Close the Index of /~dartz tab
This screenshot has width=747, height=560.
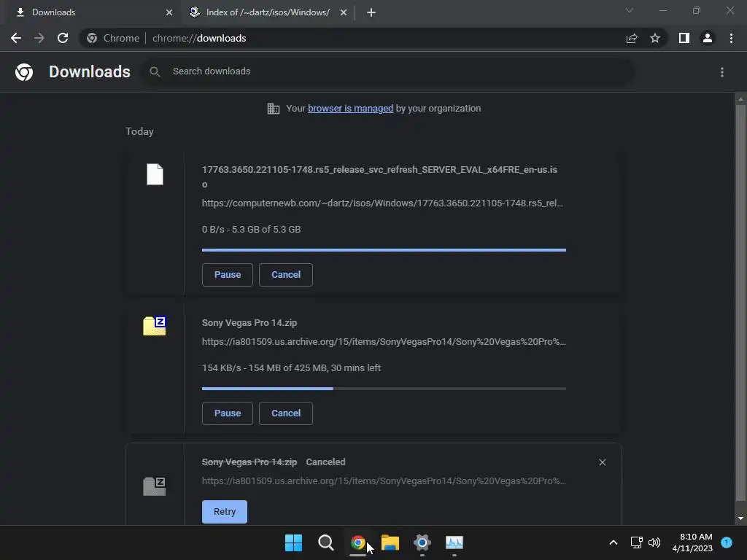click(344, 12)
